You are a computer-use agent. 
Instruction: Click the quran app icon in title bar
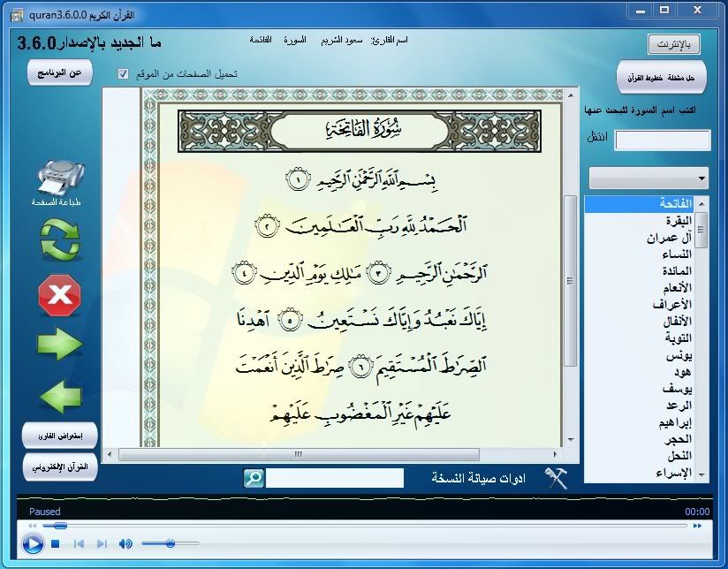click(17, 15)
